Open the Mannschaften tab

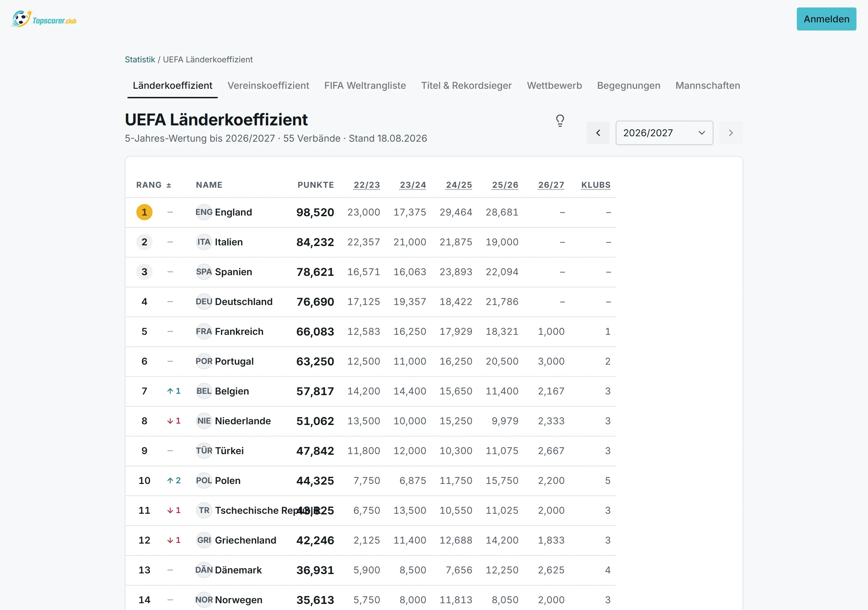(708, 86)
